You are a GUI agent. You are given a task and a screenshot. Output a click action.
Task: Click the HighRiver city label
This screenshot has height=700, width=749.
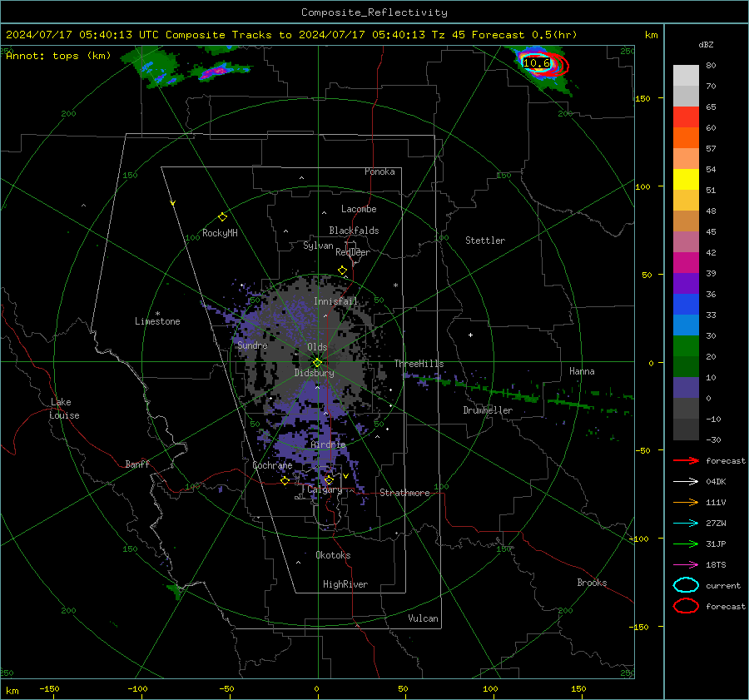(345, 584)
